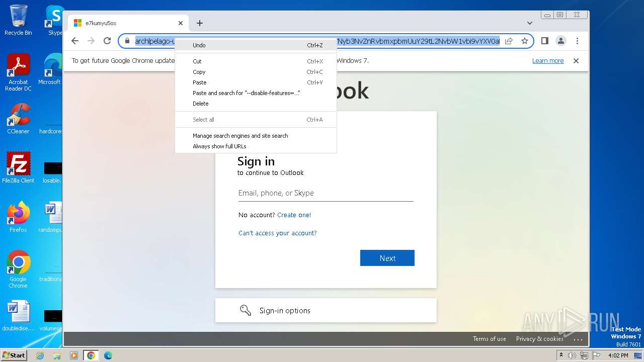Open the randompu Word document icon
The image size is (644, 362).
(x=51, y=217)
